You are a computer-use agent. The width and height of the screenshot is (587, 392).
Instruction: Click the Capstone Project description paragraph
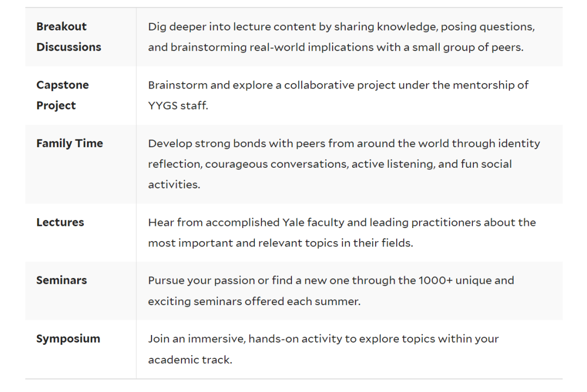click(x=338, y=95)
